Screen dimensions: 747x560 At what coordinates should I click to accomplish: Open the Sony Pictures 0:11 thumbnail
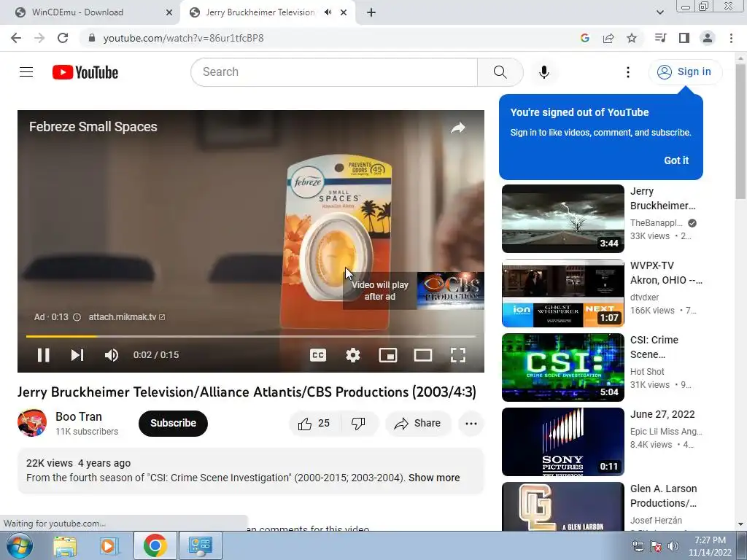coord(562,441)
